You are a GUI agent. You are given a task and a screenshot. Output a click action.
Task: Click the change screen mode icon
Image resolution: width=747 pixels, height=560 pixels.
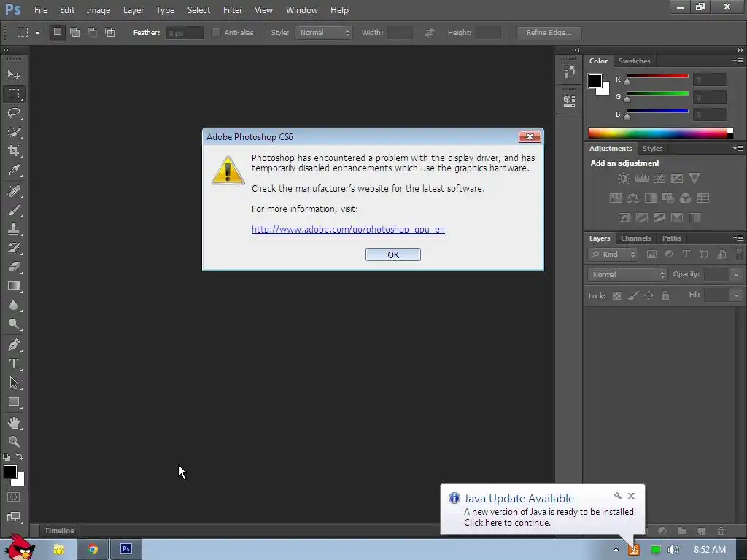pos(14,517)
